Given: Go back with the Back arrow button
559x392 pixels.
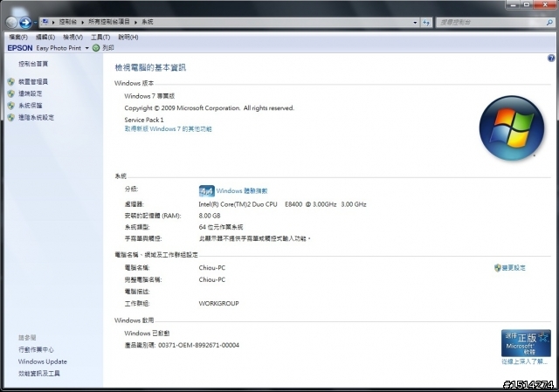Looking at the screenshot, I should click(x=11, y=23).
